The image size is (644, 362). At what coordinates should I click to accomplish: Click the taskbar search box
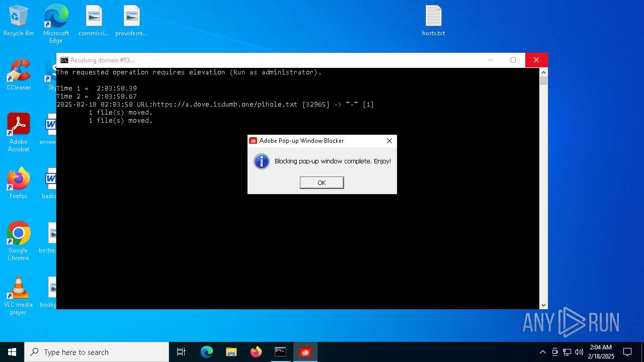97,352
